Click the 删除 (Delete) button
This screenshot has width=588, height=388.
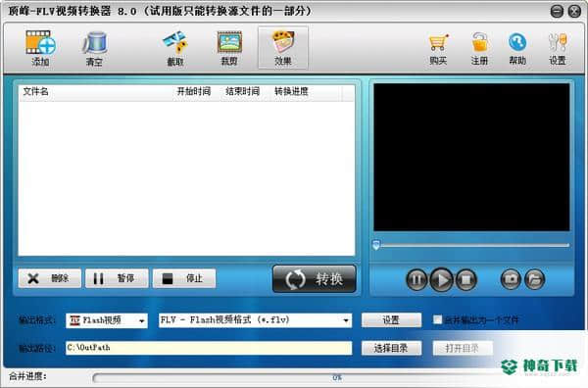point(50,278)
